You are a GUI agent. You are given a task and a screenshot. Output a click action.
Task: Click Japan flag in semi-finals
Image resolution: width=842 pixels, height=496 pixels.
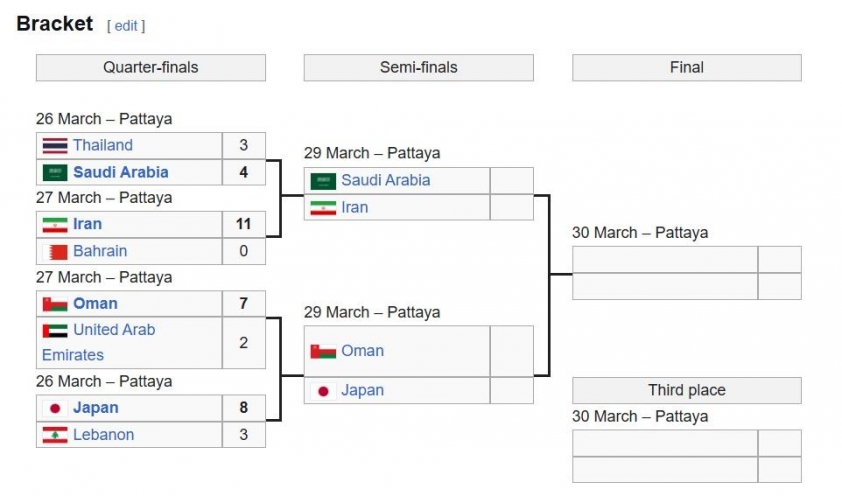coord(323,391)
